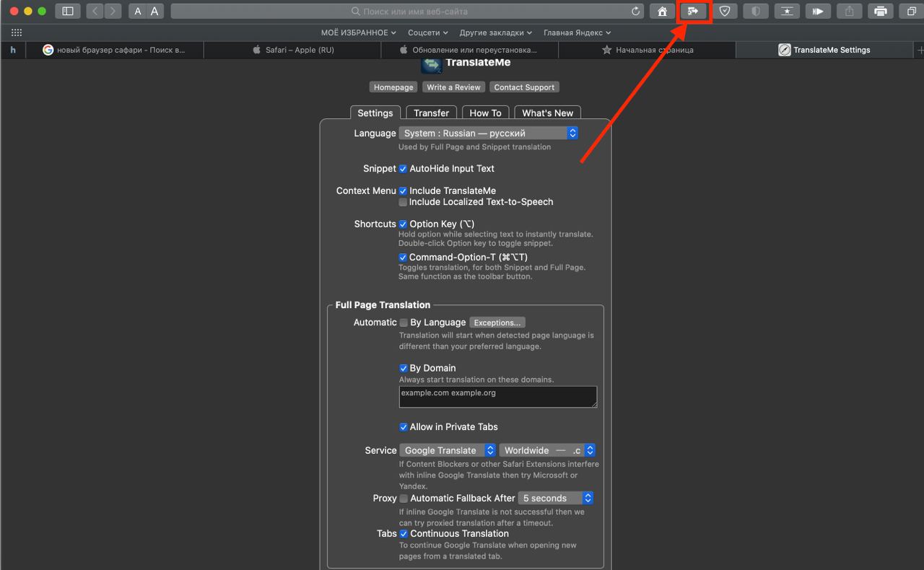The image size is (924, 570).
Task: Toggle the Command-Option-T shortcut checkbox
Action: pos(403,258)
